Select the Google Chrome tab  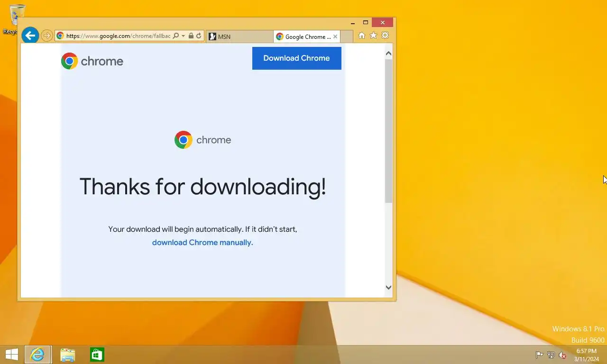(307, 36)
